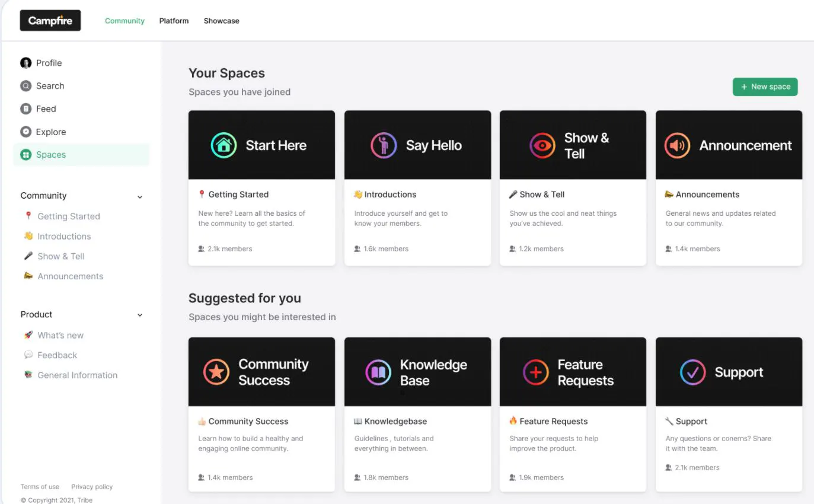
Task: Click the wrench emoji next to Support title
Action: tap(669, 421)
